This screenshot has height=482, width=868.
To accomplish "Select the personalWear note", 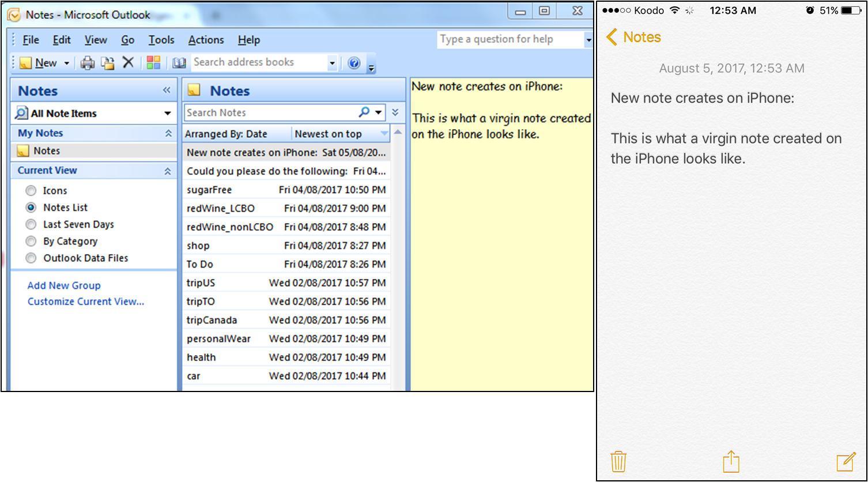I will (286, 338).
